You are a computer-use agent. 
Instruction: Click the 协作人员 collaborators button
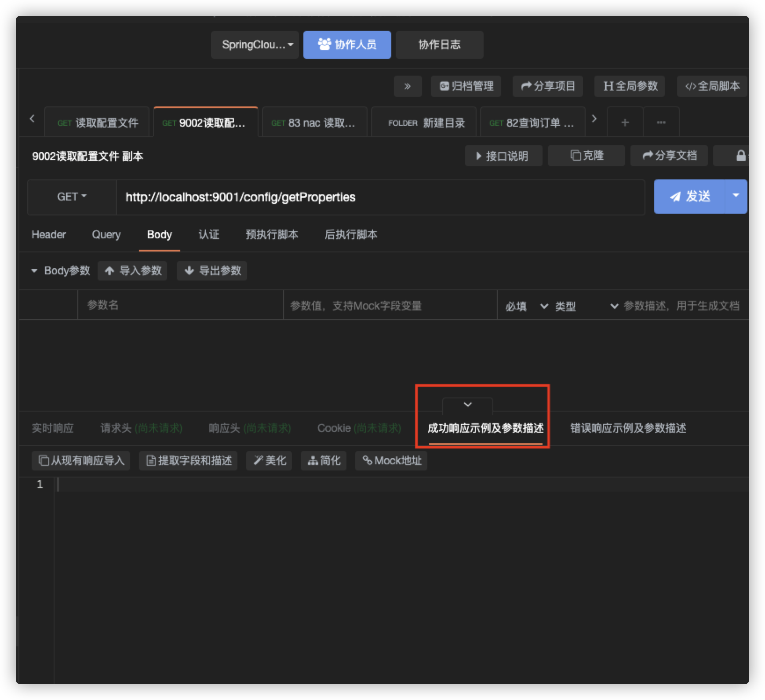pyautogui.click(x=347, y=45)
